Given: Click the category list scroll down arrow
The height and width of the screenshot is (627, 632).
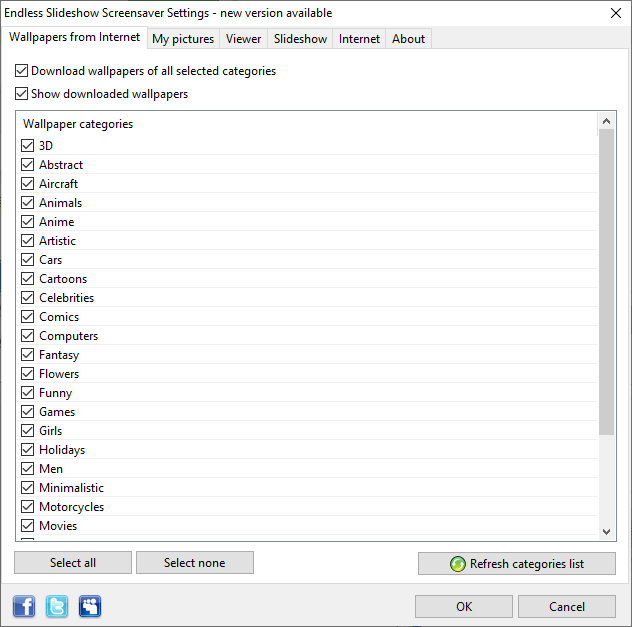Looking at the screenshot, I should (x=606, y=531).
